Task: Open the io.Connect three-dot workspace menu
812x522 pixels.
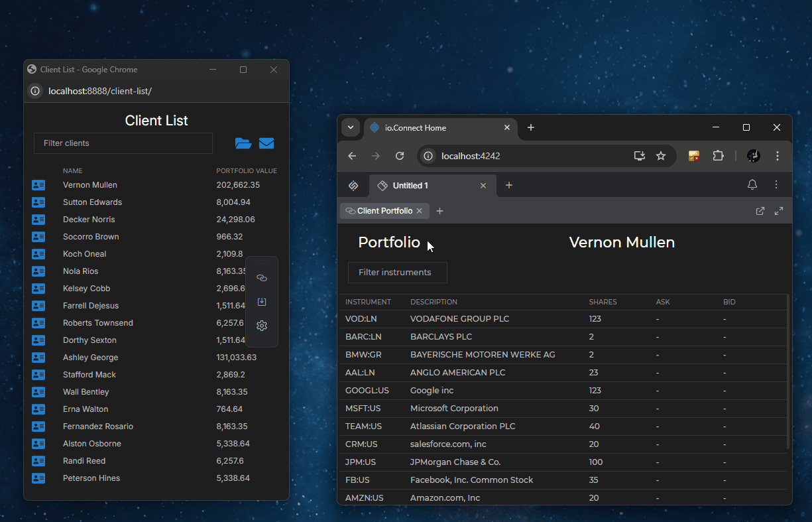Action: (x=776, y=185)
